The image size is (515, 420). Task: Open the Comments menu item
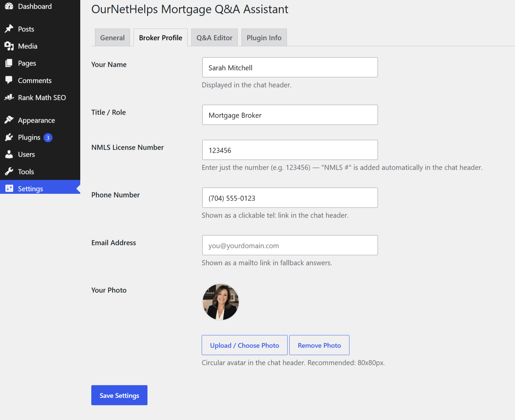(35, 81)
